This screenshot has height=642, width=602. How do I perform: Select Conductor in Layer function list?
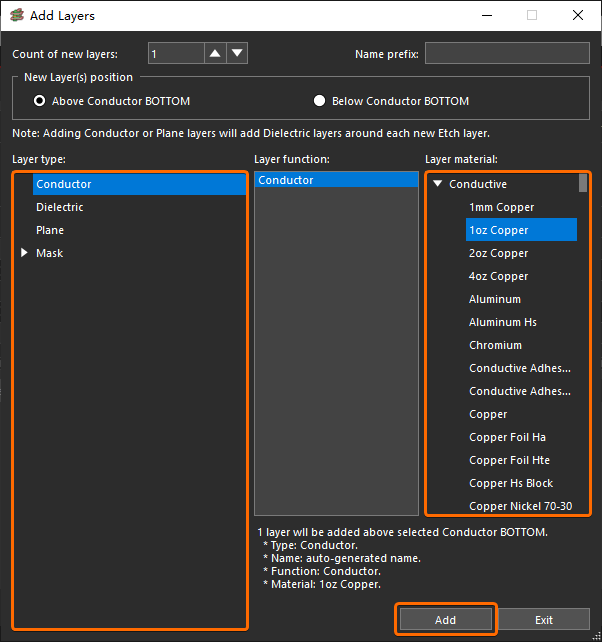[286, 180]
